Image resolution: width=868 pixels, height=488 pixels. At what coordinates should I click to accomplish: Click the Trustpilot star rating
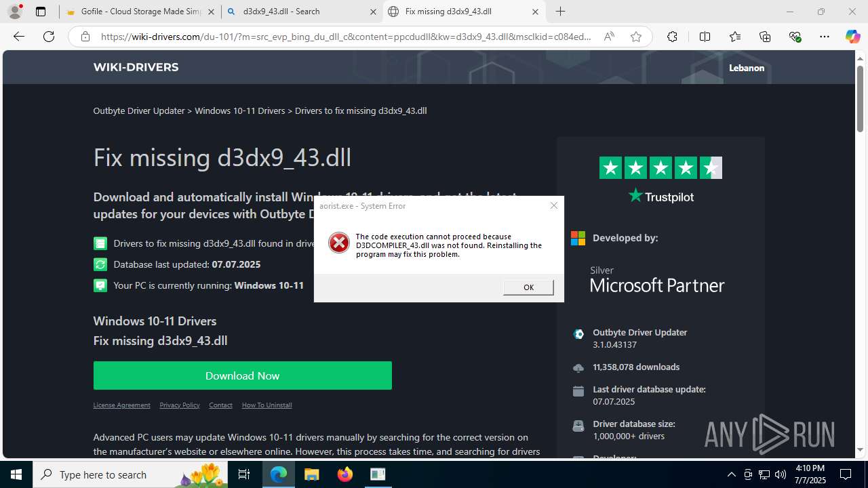(x=660, y=168)
